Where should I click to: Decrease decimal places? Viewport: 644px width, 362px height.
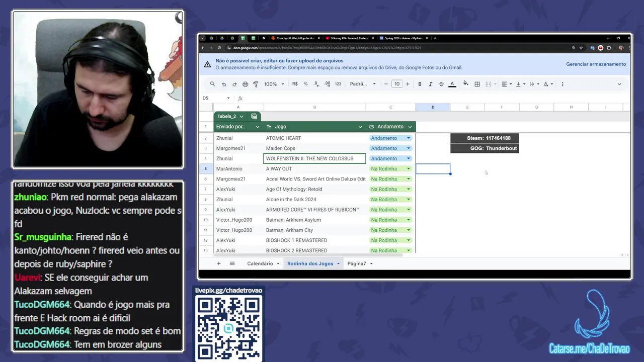tap(316, 84)
